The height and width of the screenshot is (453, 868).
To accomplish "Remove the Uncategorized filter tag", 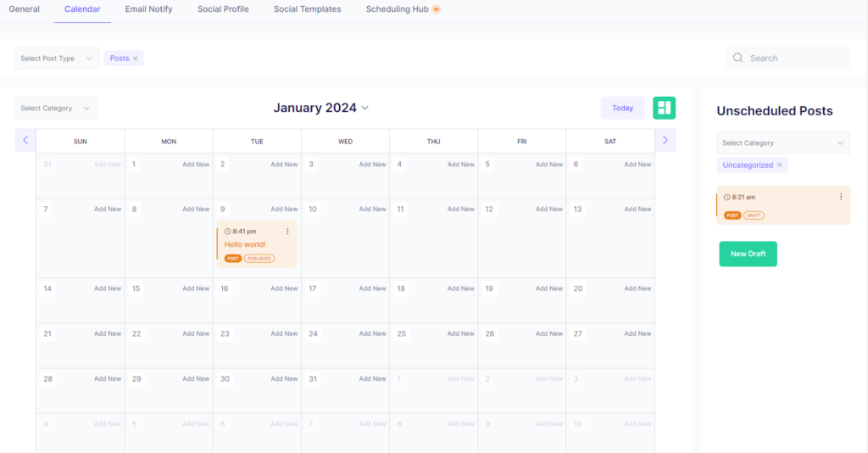I will 780,165.
